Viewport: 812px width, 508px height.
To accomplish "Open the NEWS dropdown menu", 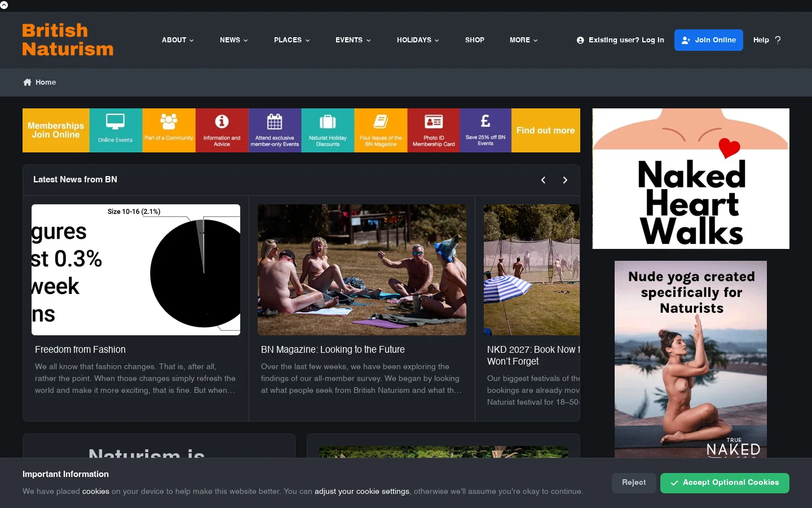I will click(233, 40).
